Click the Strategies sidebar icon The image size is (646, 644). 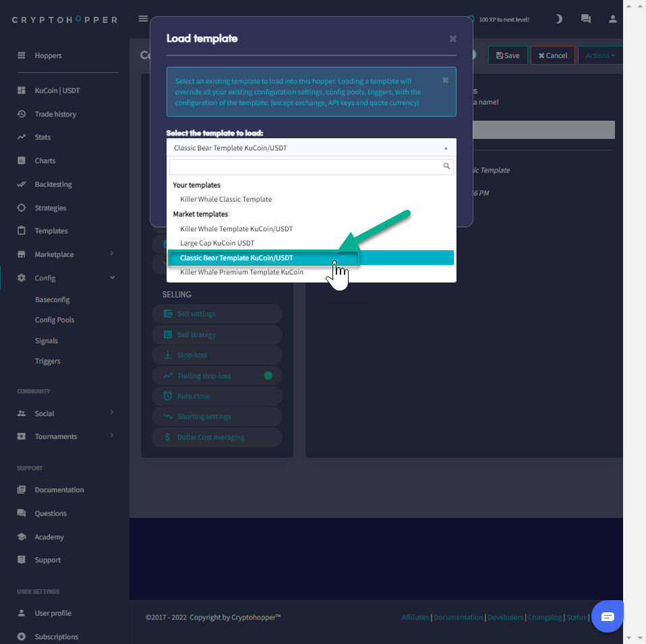click(22, 208)
